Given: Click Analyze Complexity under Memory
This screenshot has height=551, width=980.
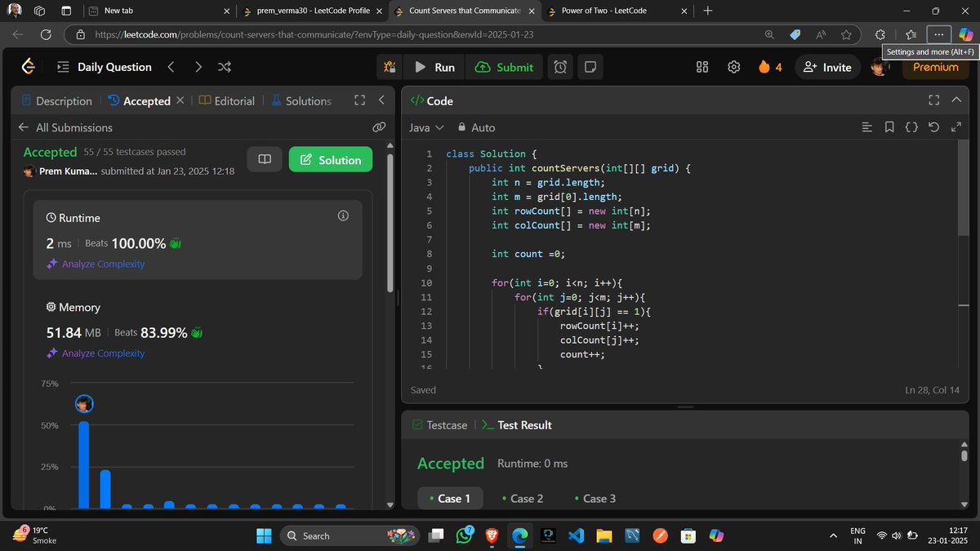Looking at the screenshot, I should click(x=96, y=353).
